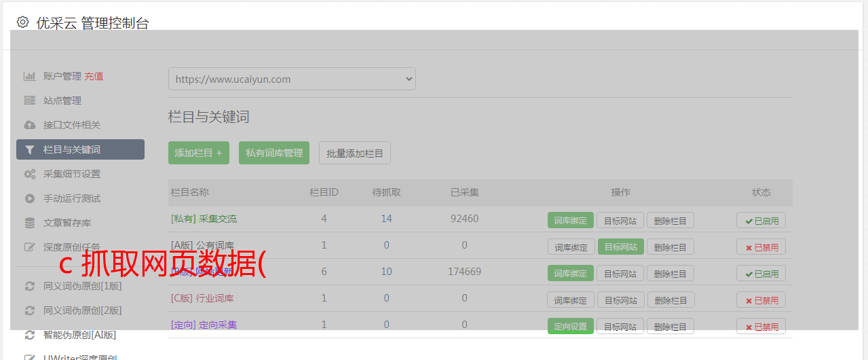The width and height of the screenshot is (868, 360).
Task: Click the bar chart icon for 账户管理
Action: click(29, 76)
